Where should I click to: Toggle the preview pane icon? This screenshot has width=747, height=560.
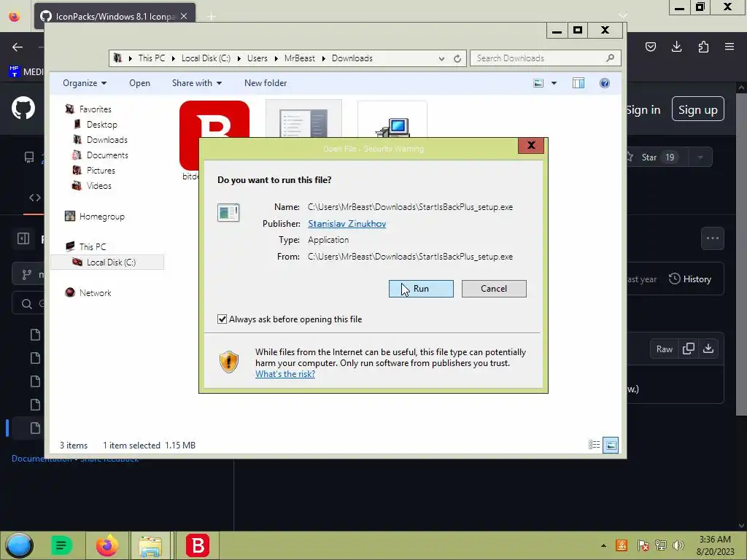click(578, 83)
